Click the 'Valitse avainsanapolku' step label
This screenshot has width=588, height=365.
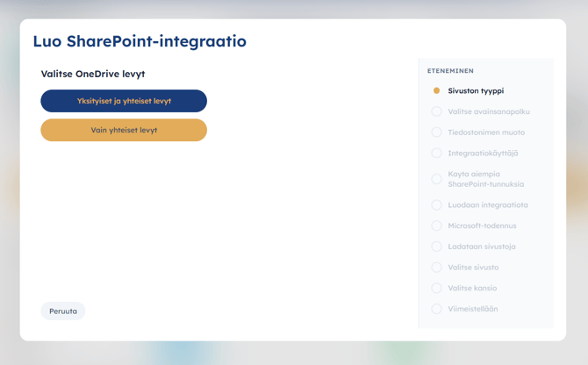click(489, 111)
